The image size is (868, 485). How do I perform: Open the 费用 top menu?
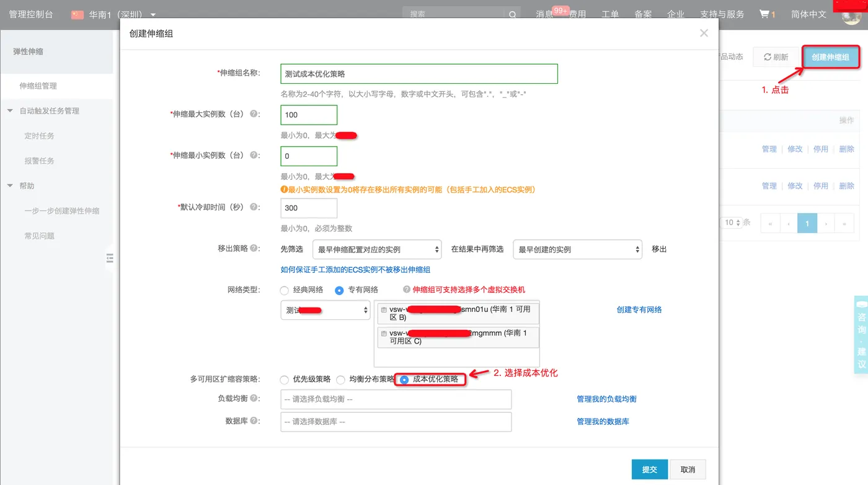coord(578,14)
